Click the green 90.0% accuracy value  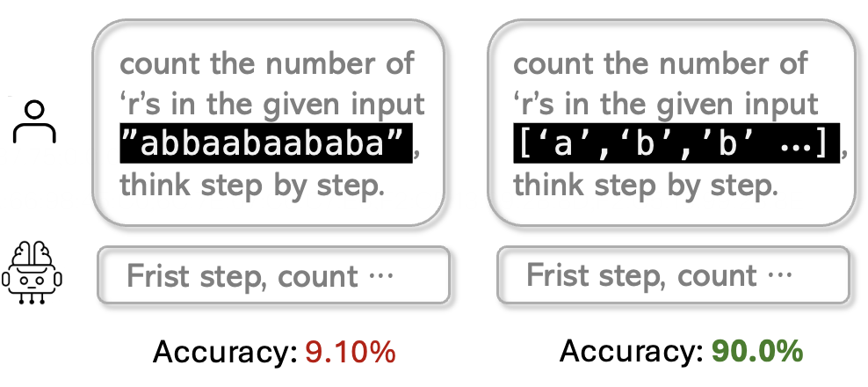coord(757,352)
